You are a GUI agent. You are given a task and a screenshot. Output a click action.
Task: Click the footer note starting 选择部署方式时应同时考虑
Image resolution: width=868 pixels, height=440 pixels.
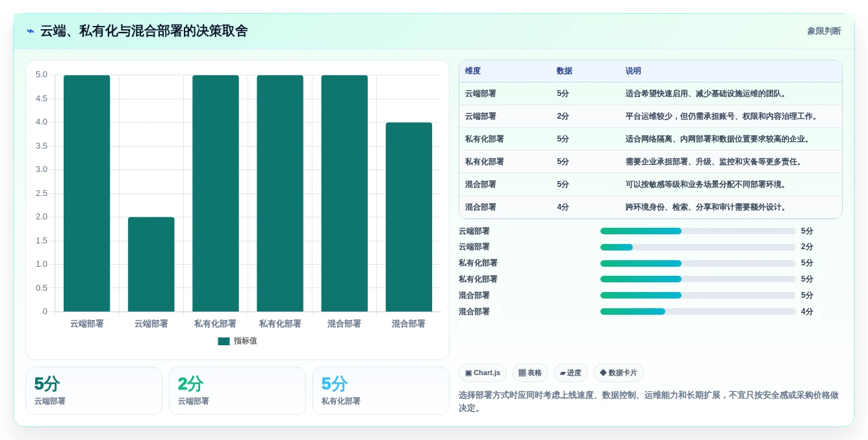(649, 401)
